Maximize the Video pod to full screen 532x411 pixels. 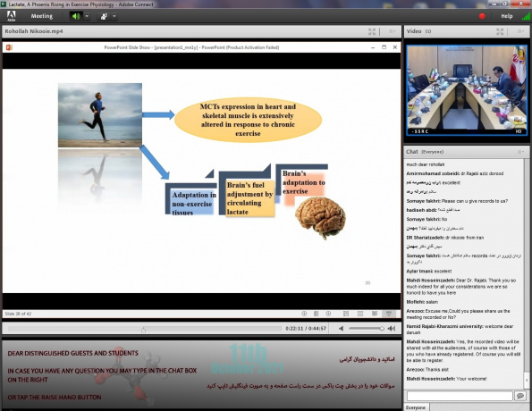click(x=500, y=31)
